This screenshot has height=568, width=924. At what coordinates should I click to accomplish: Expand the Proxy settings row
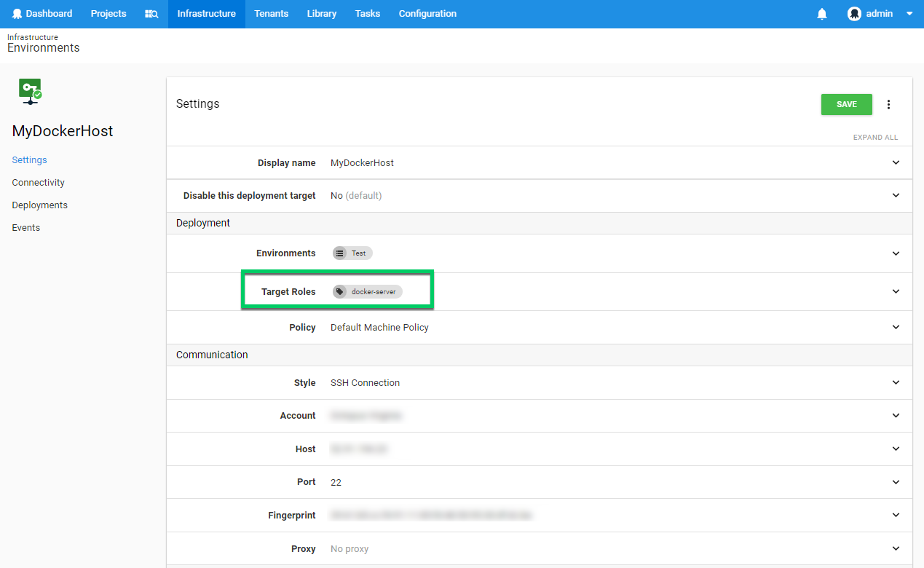895,548
